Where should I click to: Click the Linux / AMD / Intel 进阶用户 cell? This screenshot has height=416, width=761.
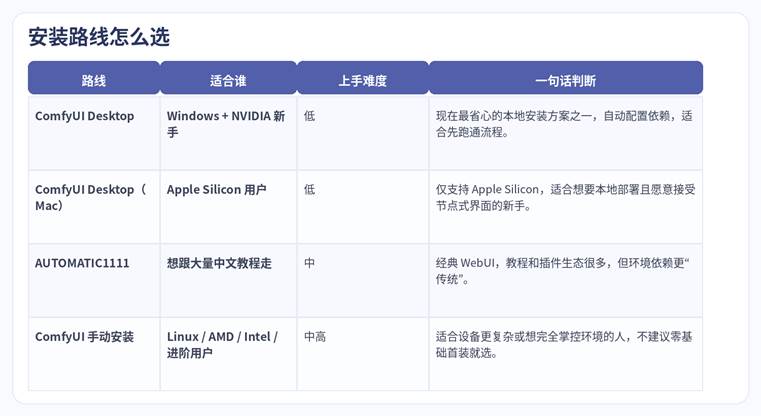click(x=222, y=345)
